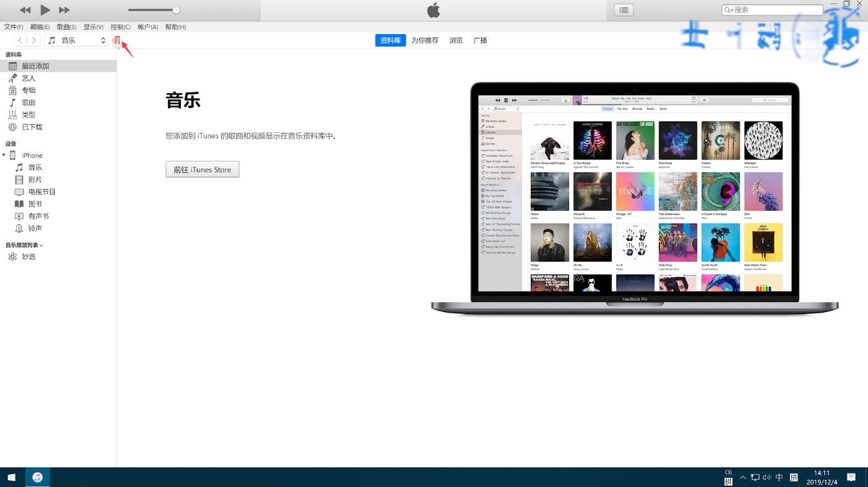
Task: Open 有声书 under the iPhone device
Action: click(58, 216)
